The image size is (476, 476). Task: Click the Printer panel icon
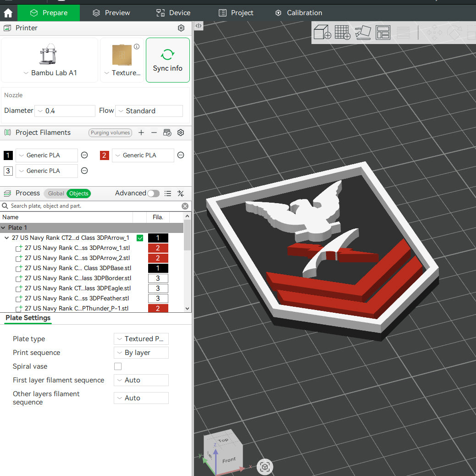(x=7, y=28)
